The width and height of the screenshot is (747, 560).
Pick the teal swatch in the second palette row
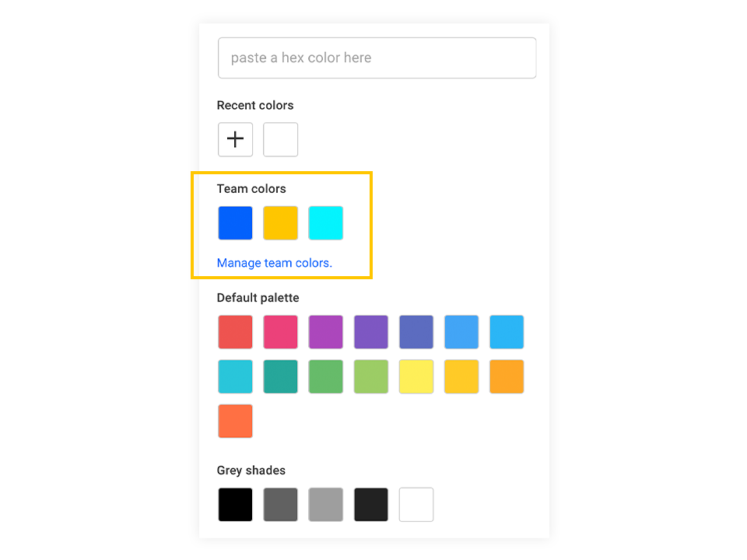coord(280,376)
